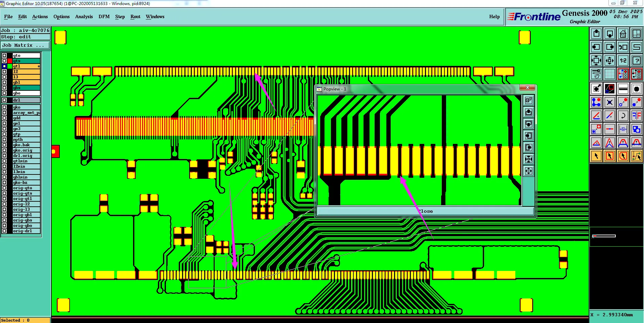
Task: Pan view left using the toolbar arrow icon
Action: (x=596, y=47)
